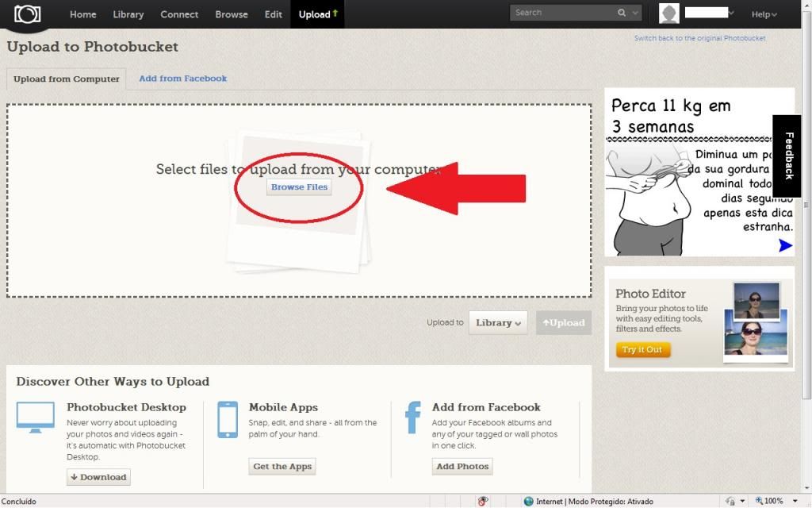
Task: Click the search magnifier icon
Action: coord(622,13)
